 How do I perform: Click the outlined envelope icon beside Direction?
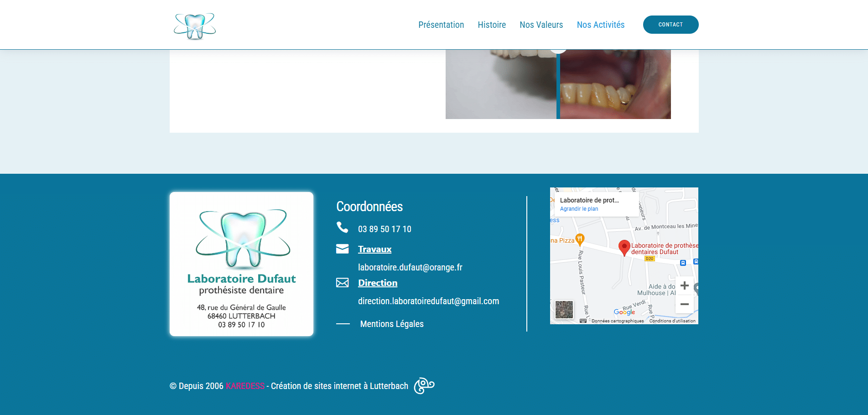342,283
